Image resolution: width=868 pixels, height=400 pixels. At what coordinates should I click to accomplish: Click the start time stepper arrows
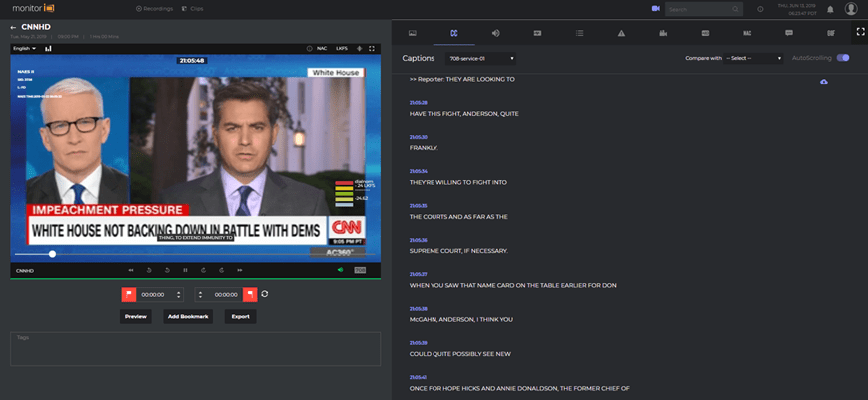click(178, 295)
